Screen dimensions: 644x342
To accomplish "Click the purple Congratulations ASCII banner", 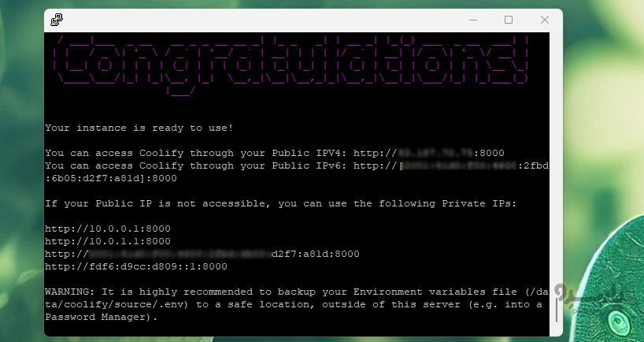I will [291, 65].
